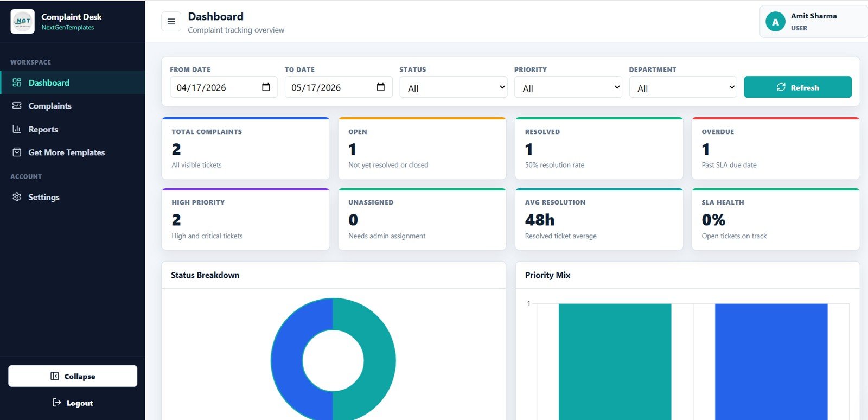Image resolution: width=868 pixels, height=420 pixels.
Task: Open the Complaints page
Action: click(x=73, y=106)
